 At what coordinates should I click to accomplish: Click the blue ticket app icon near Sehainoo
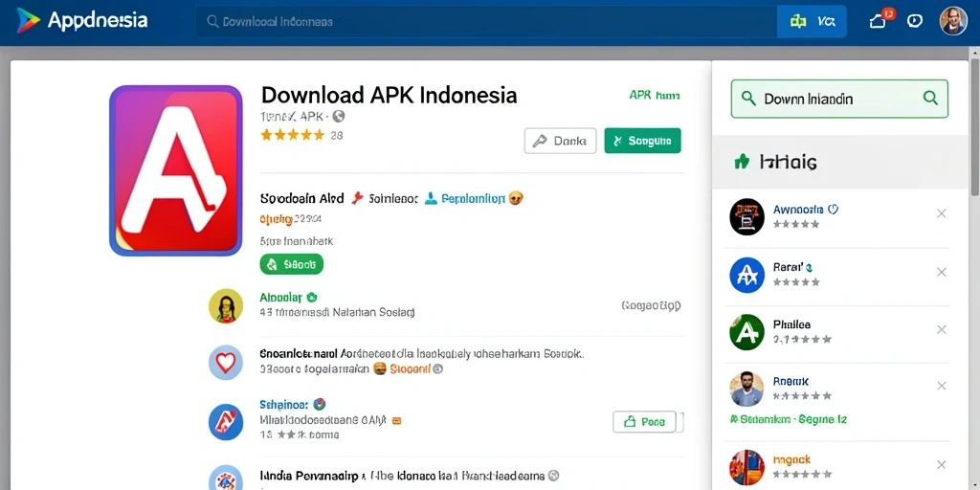pos(226,421)
